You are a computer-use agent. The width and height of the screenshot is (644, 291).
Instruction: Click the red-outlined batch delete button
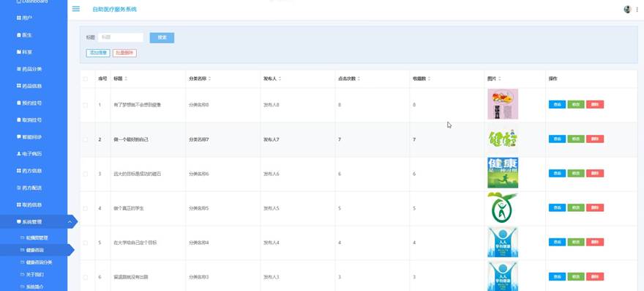pyautogui.click(x=125, y=53)
